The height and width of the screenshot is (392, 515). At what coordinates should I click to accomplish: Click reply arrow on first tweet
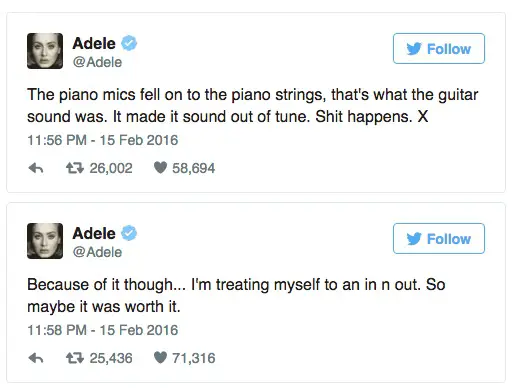click(36, 168)
